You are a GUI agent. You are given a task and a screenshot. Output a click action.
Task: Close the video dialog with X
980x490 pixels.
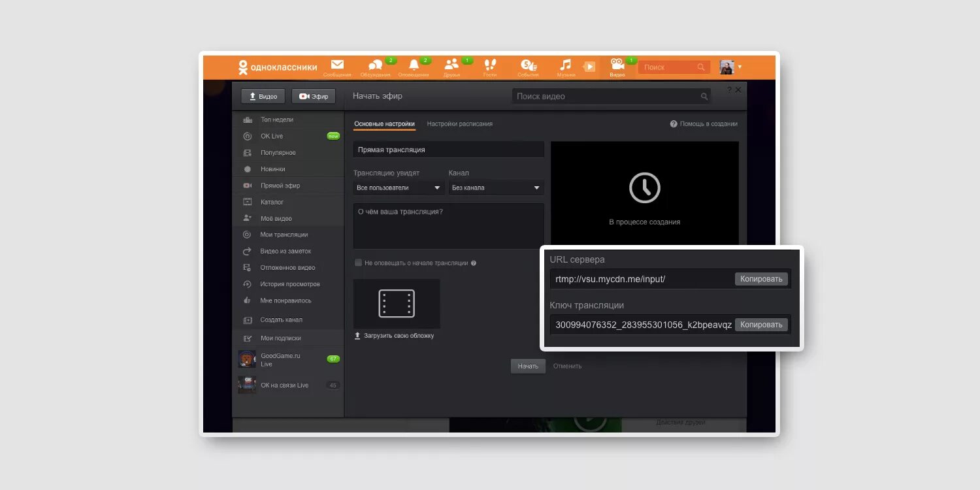pyautogui.click(x=738, y=90)
